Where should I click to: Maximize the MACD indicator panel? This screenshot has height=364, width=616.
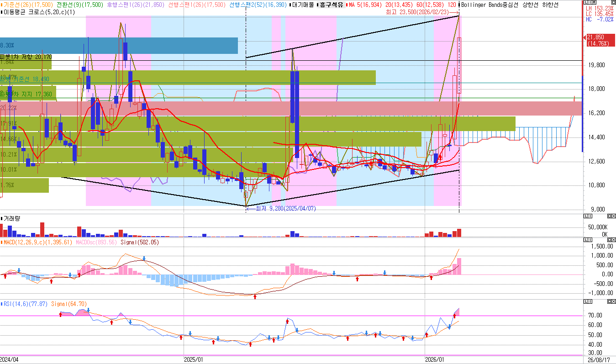[x=610, y=240]
